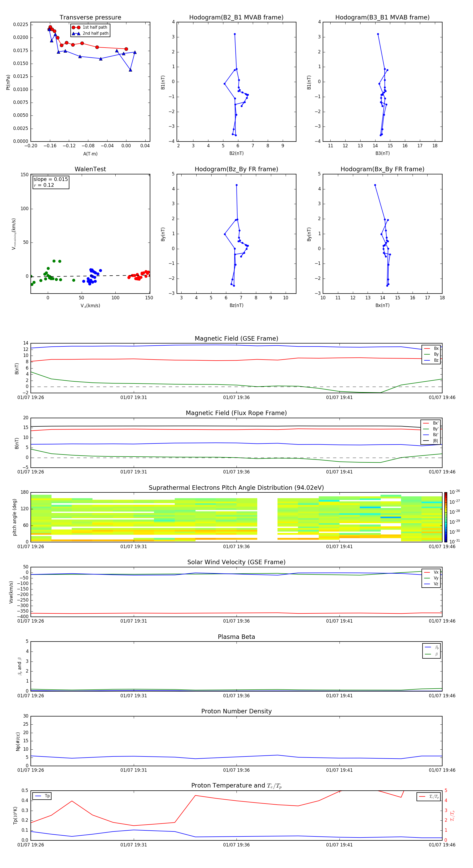Select the Vy legend entry in the velocity panel

tap(431, 578)
